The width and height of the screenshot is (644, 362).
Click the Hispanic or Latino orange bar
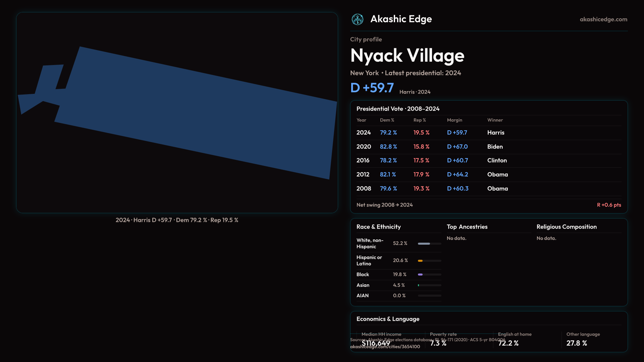pyautogui.click(x=420, y=261)
